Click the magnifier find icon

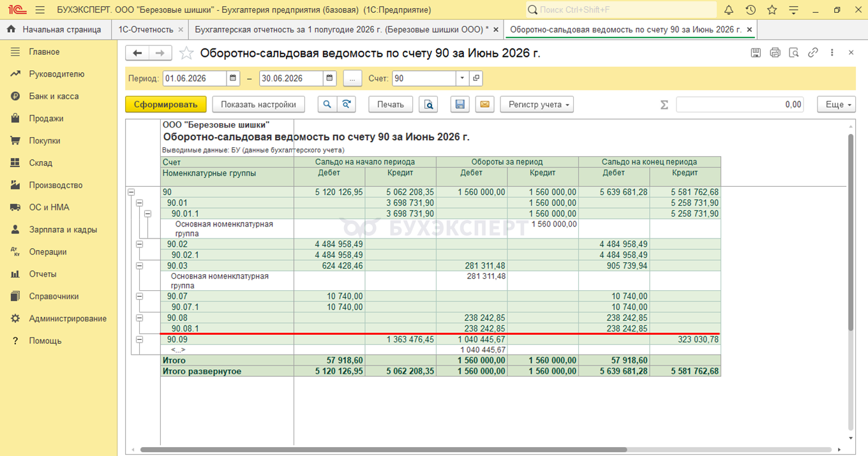coord(327,105)
